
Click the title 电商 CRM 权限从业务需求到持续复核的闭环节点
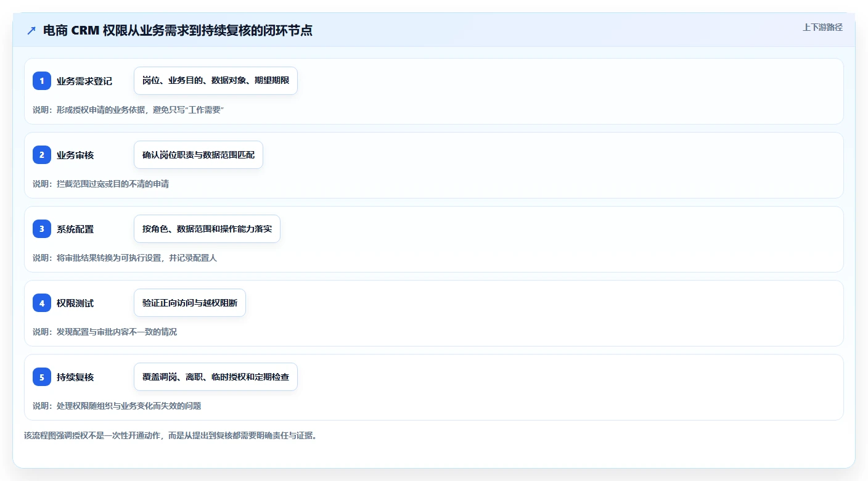coord(178,30)
